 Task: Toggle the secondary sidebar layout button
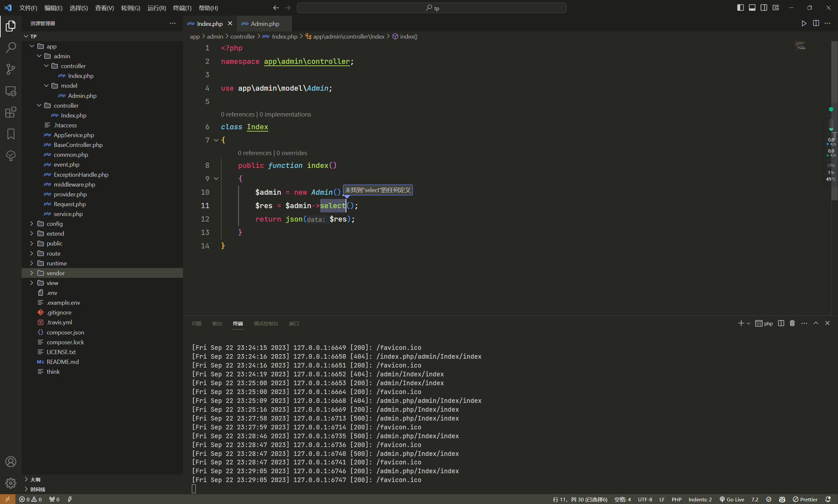(764, 8)
